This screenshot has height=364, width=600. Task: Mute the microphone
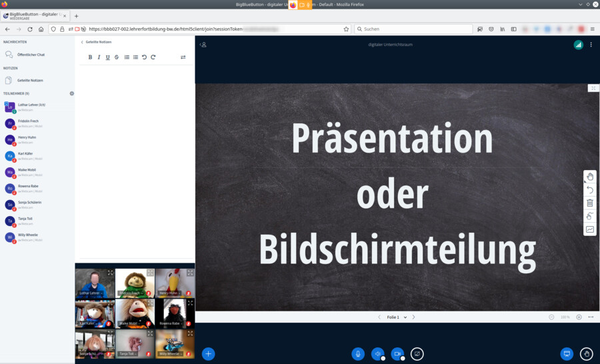[358, 354]
